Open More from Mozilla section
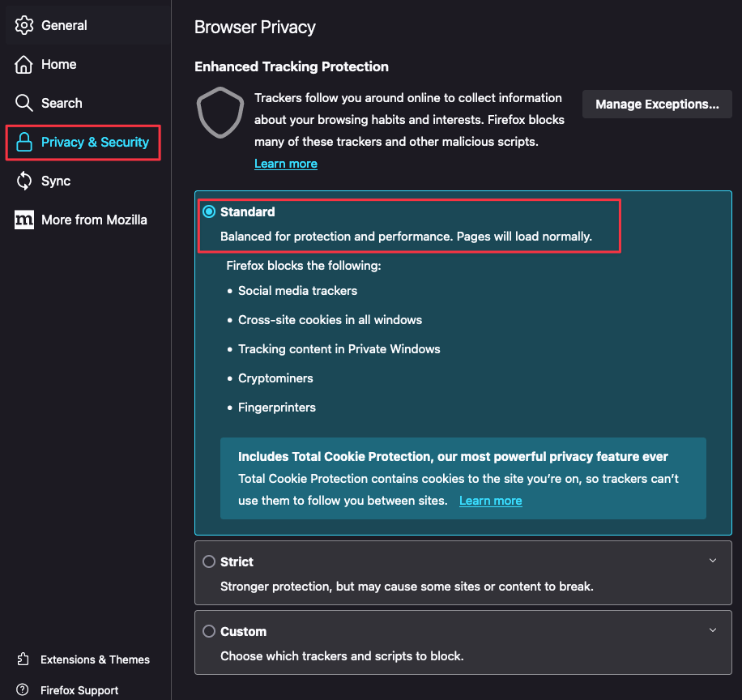742x700 pixels. point(94,220)
